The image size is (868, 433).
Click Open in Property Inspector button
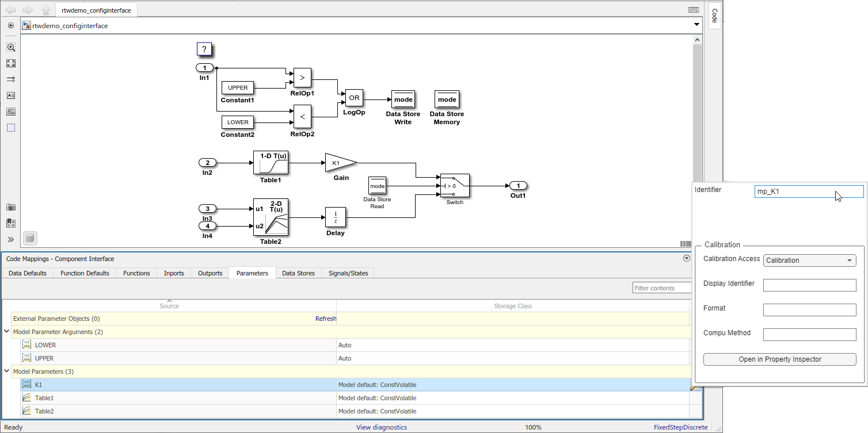click(x=780, y=359)
